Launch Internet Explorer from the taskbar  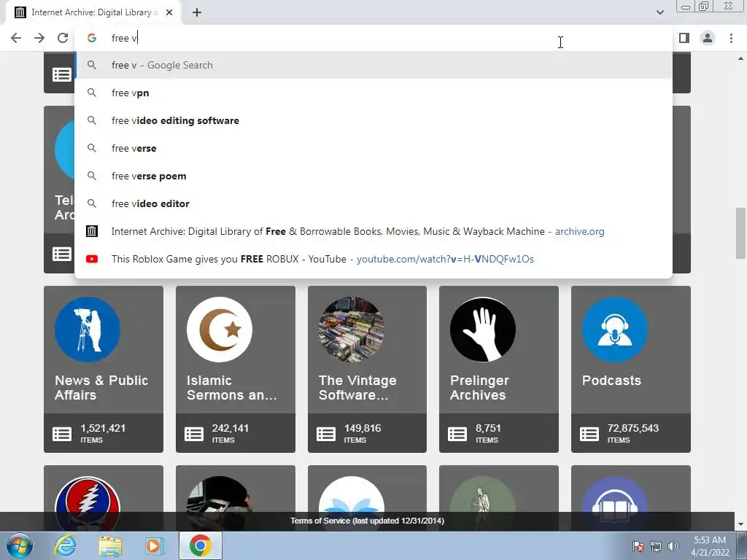65,545
